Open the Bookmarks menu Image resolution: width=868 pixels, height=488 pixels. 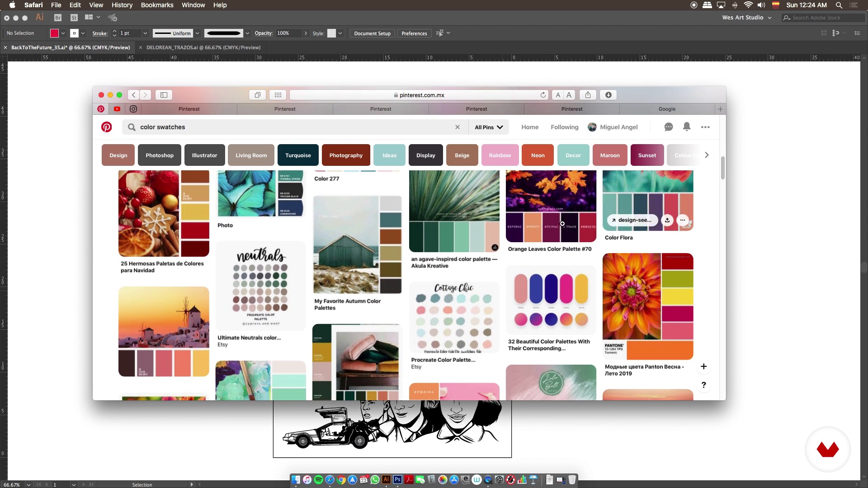[157, 5]
